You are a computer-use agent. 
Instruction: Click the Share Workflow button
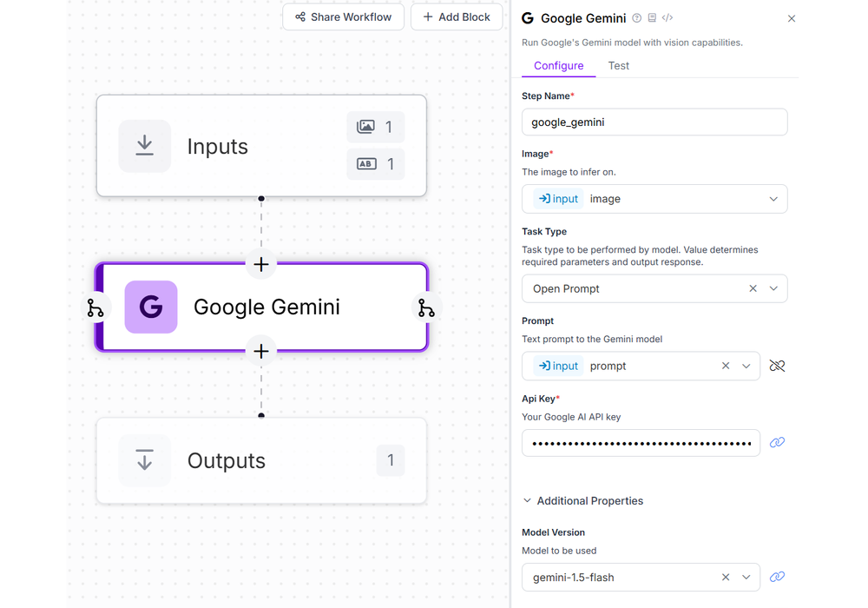pos(343,17)
